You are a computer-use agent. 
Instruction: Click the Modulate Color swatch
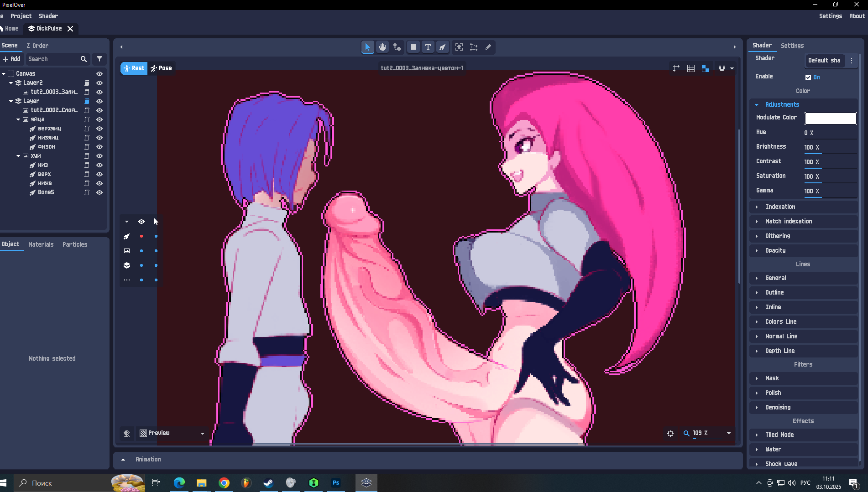tap(831, 119)
